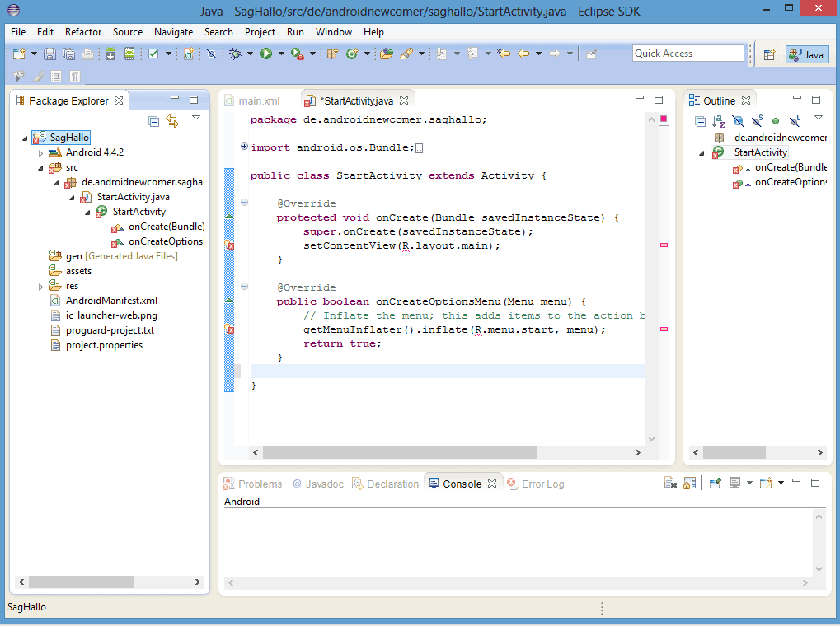Open the Outline view menu triangle
Image resolution: width=840 pixels, height=626 pixels.
818,118
